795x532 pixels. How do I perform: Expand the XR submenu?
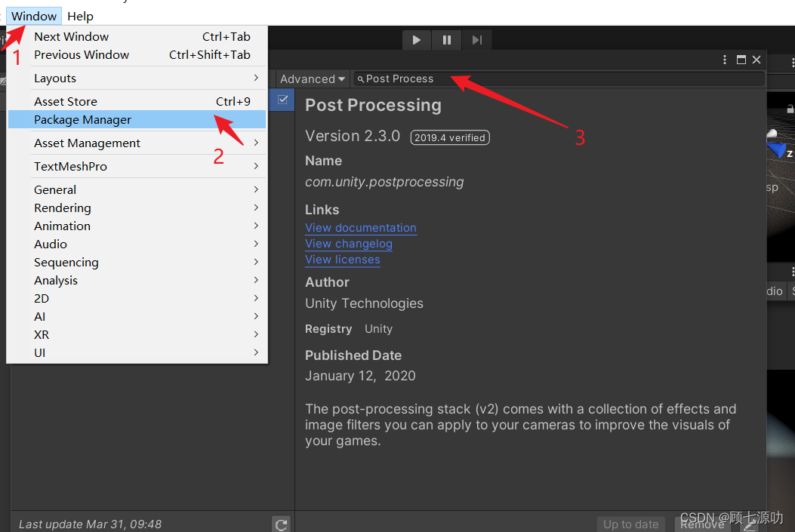click(x=137, y=335)
